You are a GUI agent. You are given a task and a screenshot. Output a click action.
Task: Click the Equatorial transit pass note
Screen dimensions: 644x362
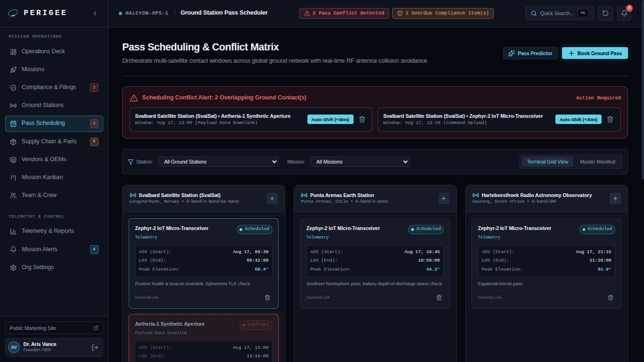501,284
